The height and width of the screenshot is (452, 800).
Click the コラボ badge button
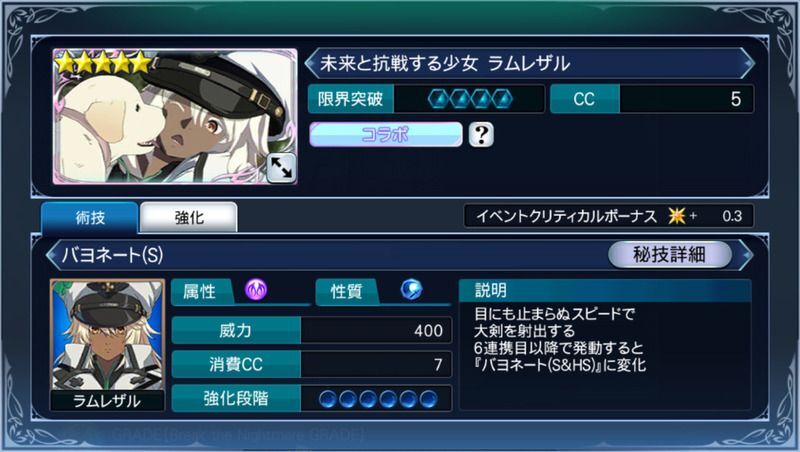pyautogui.click(x=386, y=135)
